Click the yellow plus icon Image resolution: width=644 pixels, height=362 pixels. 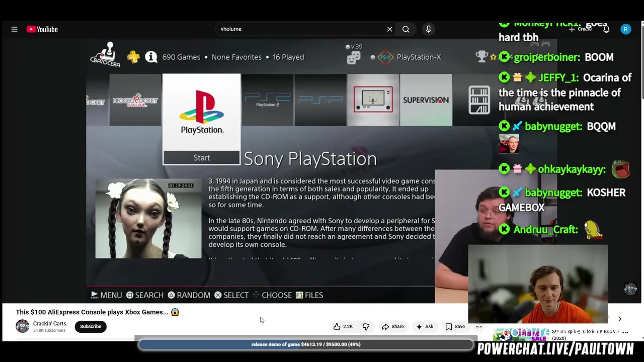133,57
